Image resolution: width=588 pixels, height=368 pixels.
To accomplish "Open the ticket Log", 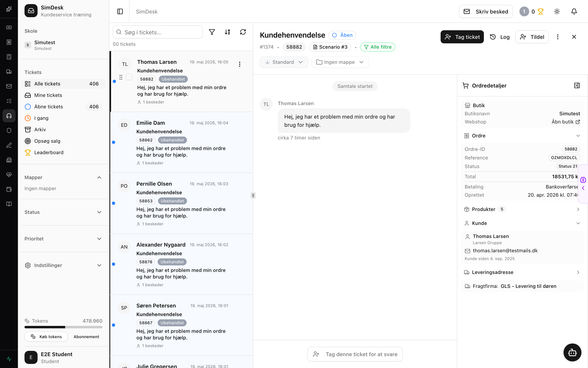I will [500, 37].
